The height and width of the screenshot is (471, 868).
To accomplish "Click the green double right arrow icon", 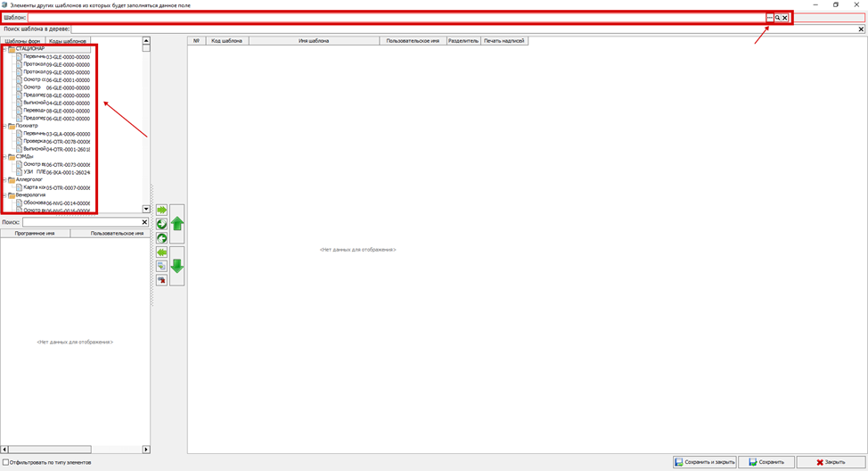I will point(162,211).
